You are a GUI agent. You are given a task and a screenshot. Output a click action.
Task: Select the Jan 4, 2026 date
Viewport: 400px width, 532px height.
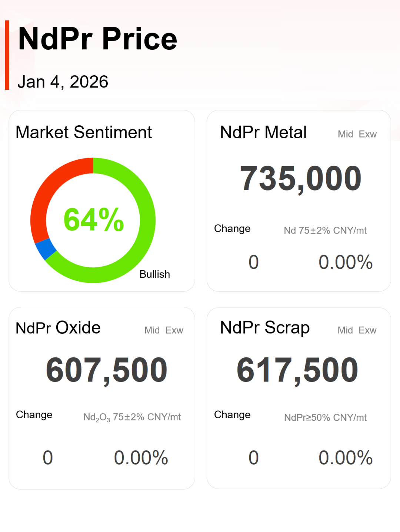(63, 82)
